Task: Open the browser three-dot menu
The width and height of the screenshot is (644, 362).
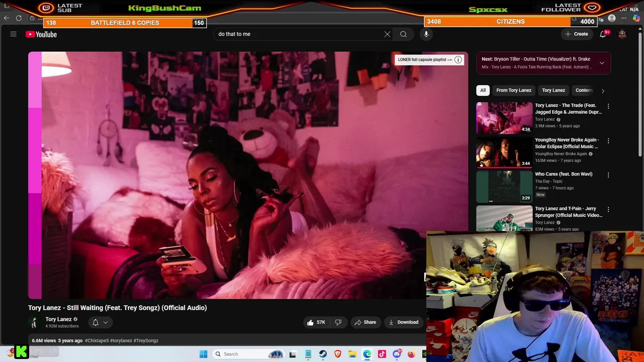Action: [x=624, y=18]
